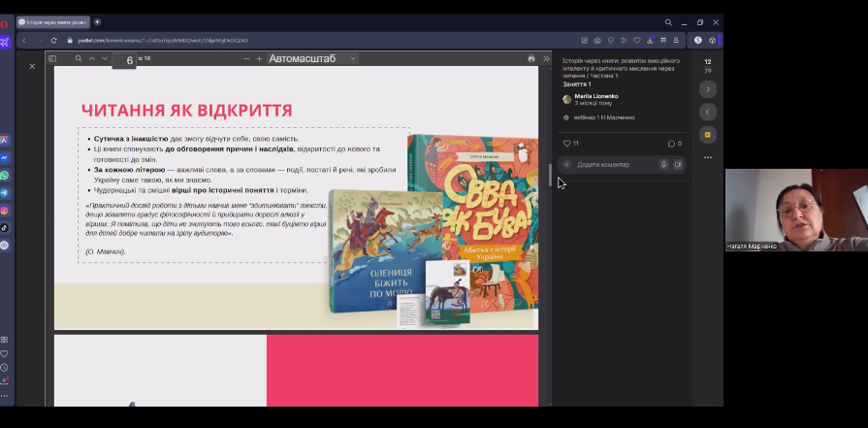Open the comments bubble icon
Viewport: 868px width, 428px height.
pos(671,144)
